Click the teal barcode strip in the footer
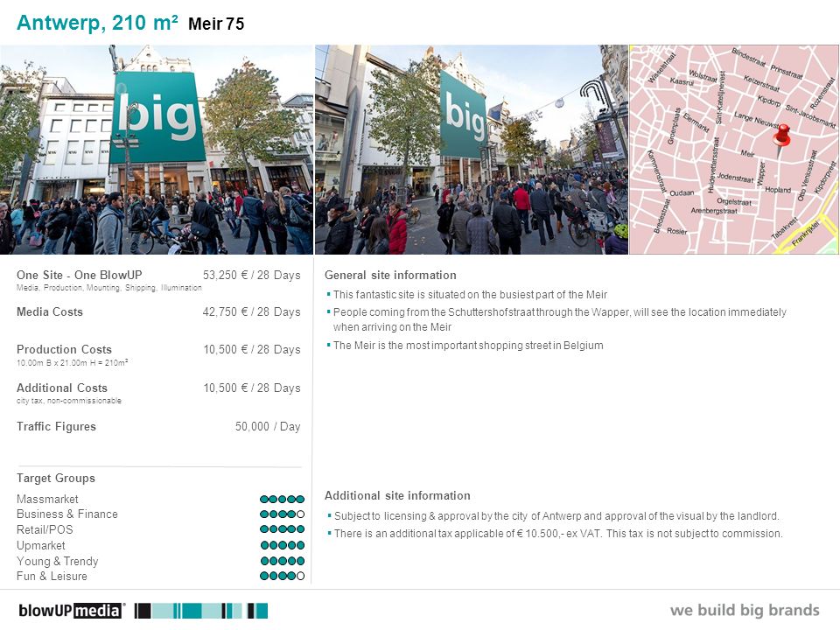Screen dimensions: 840x630 pyautogui.click(x=201, y=611)
